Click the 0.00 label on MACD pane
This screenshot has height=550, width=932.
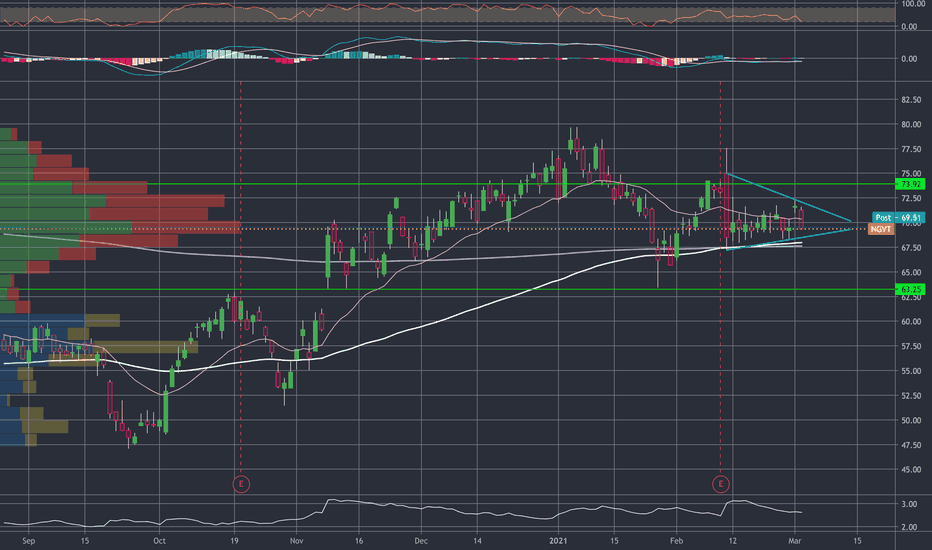pyautogui.click(x=909, y=59)
